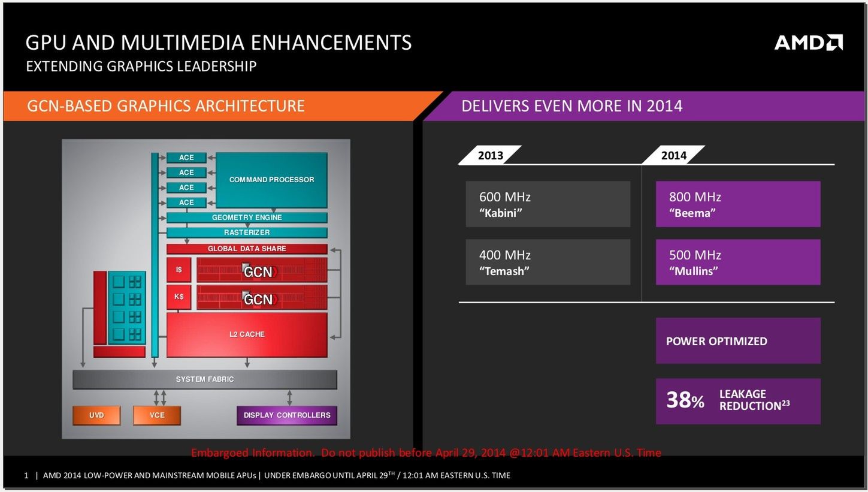Select the SYSTEM FABRIC bar
Image resolution: width=868 pixels, height=492 pixels.
pos(205,379)
